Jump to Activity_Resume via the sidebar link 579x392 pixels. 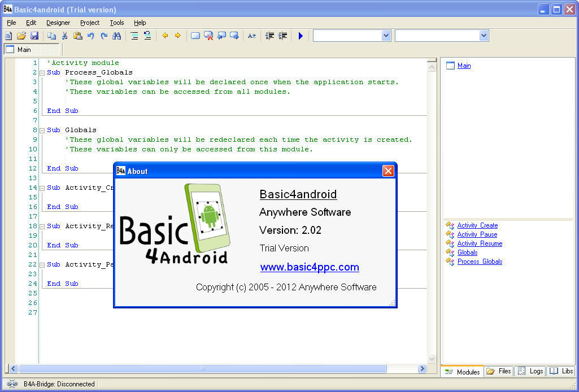[x=479, y=243]
